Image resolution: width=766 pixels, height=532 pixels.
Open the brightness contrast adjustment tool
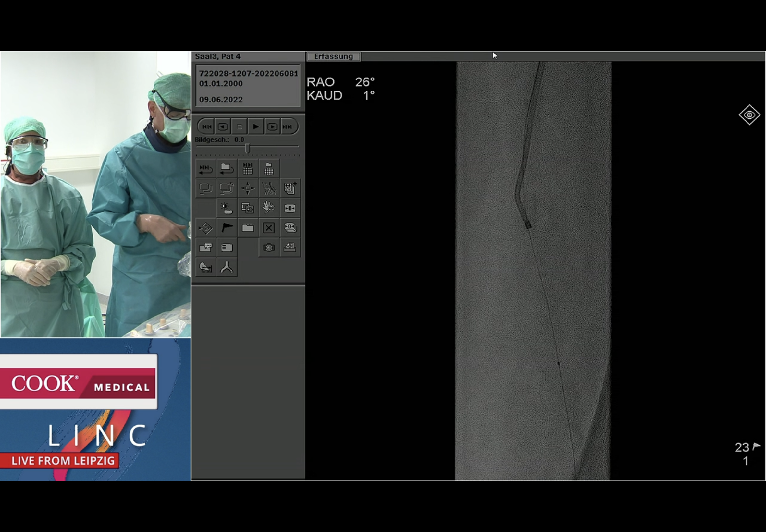pos(227,208)
